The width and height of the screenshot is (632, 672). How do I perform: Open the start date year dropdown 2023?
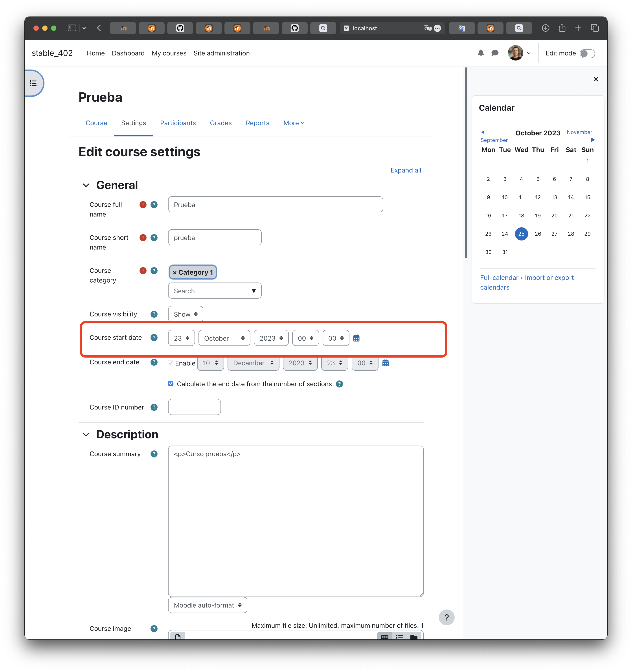pos(271,338)
